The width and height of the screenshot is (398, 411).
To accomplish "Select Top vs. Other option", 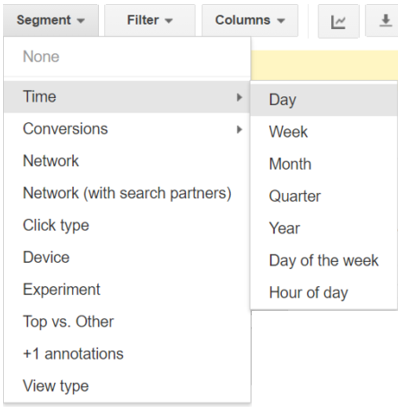I will [127, 322].
